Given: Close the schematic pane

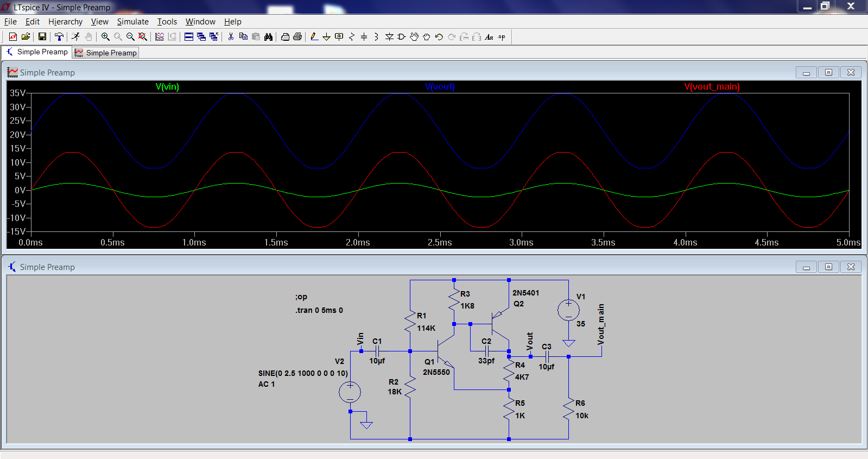Looking at the screenshot, I should 851,267.
